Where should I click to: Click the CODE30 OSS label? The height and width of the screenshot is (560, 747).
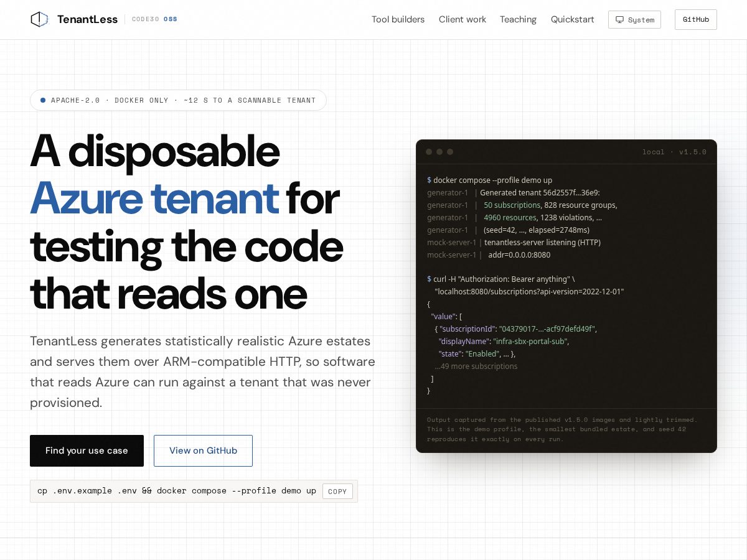[x=154, y=19]
